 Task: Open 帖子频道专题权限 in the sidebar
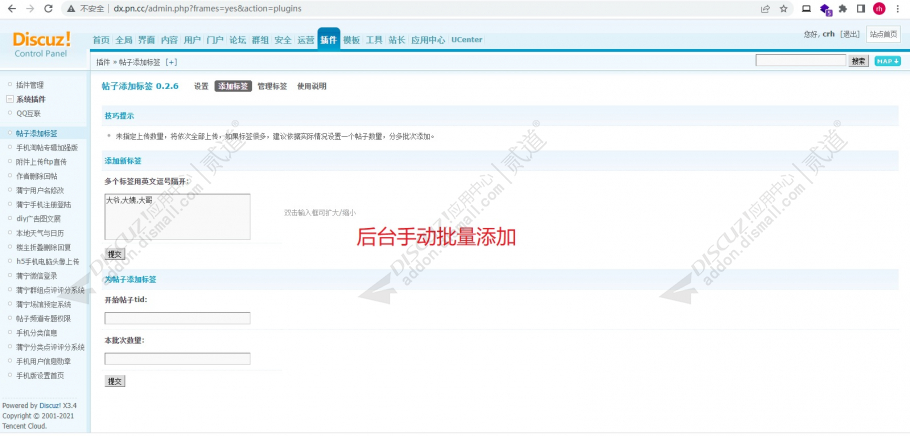click(x=44, y=318)
